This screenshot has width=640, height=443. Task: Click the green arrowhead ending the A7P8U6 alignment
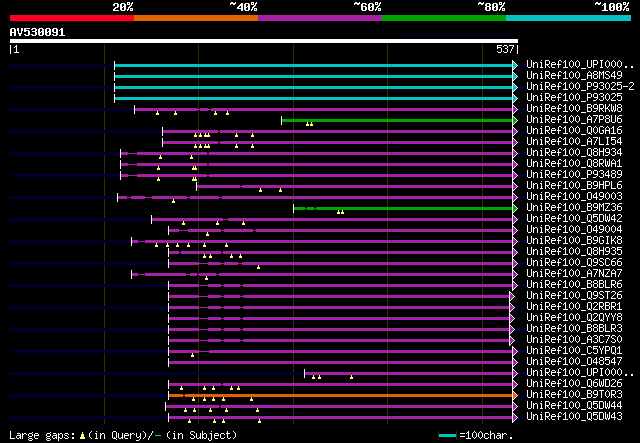(x=516, y=120)
